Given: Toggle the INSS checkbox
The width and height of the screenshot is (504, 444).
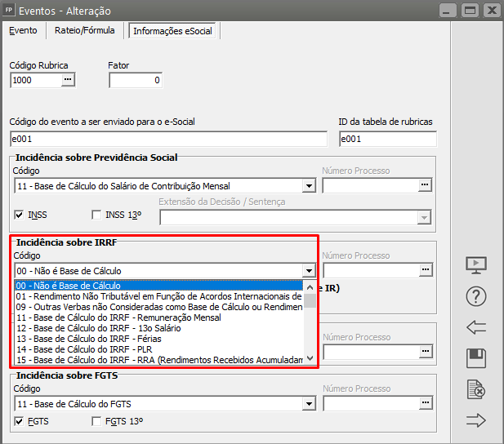Looking at the screenshot, I should point(19,215).
